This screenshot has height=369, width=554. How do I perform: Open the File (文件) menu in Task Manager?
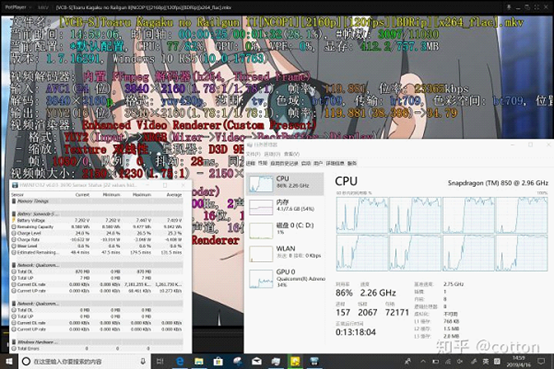[253, 154]
